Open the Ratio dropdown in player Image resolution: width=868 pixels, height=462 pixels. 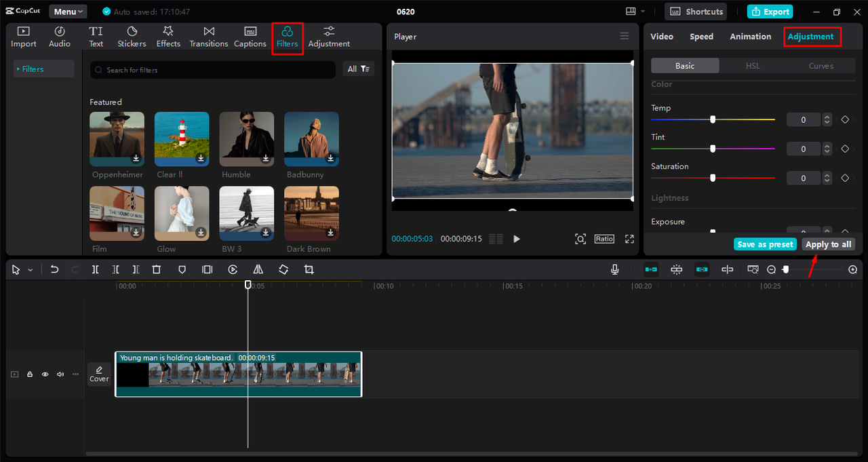[x=604, y=239]
